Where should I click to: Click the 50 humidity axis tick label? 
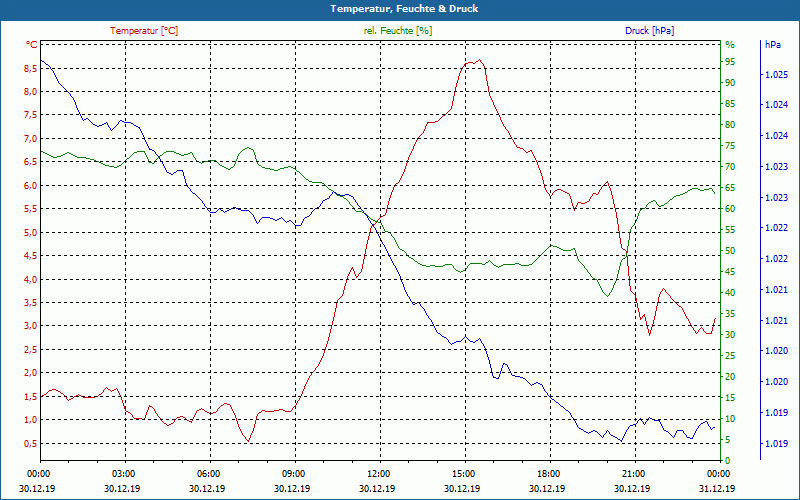pos(730,251)
